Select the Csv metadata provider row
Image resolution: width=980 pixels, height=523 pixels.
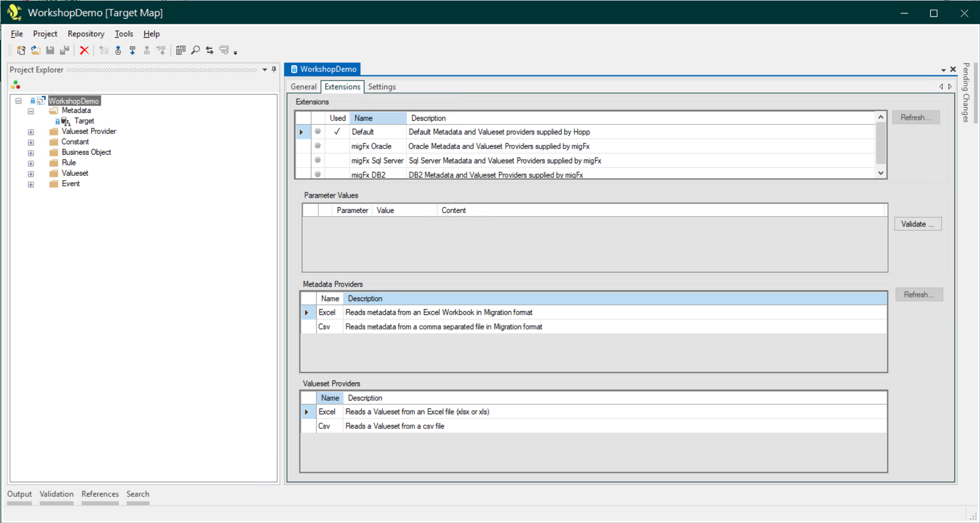tap(325, 327)
